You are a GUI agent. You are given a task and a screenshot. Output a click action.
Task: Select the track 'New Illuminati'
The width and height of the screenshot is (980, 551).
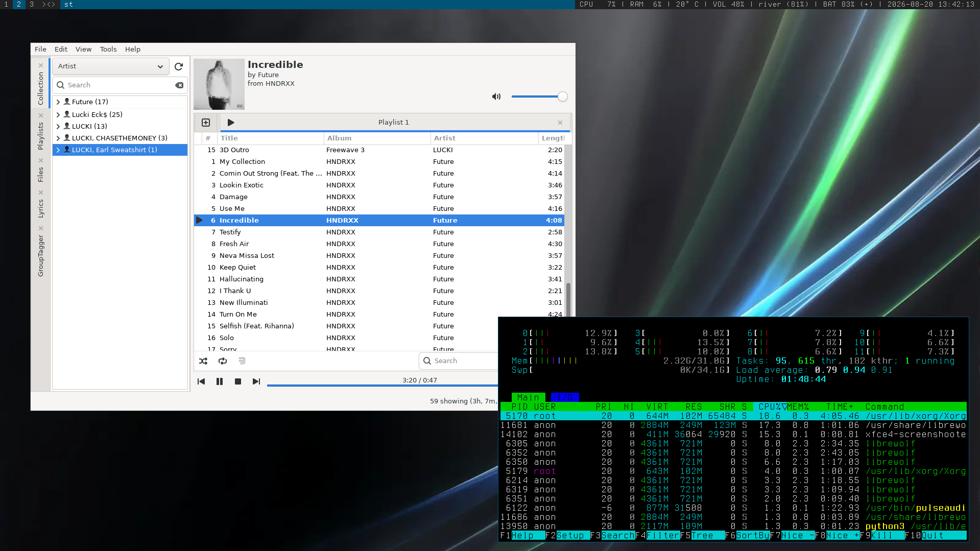tap(379, 303)
